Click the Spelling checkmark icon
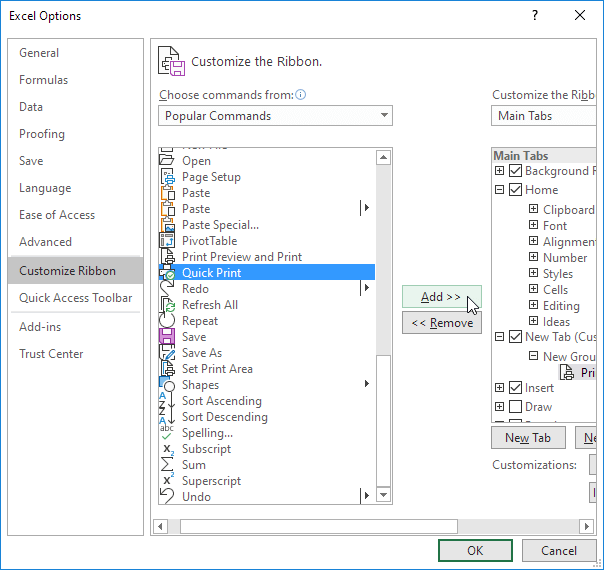The image size is (604, 570). (x=167, y=433)
